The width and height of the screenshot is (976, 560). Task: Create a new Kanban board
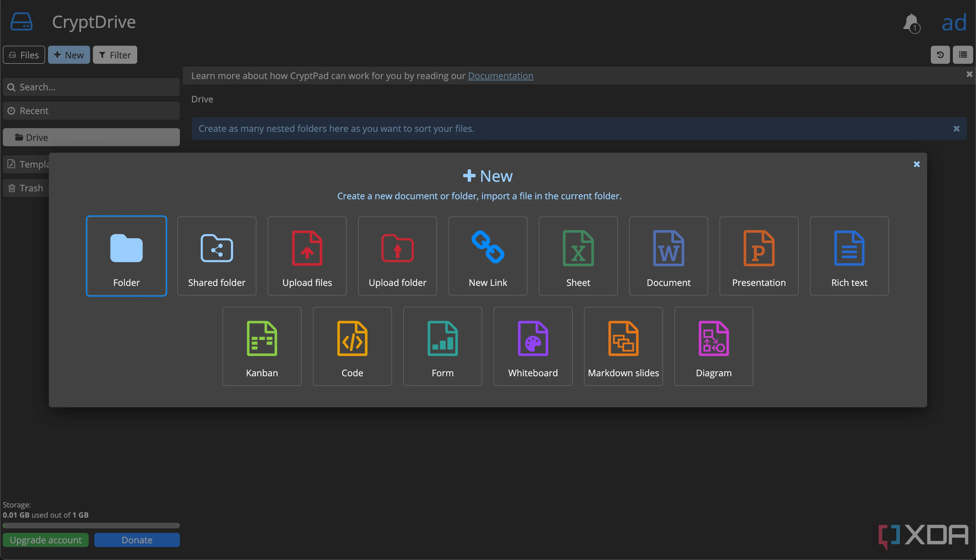point(262,346)
